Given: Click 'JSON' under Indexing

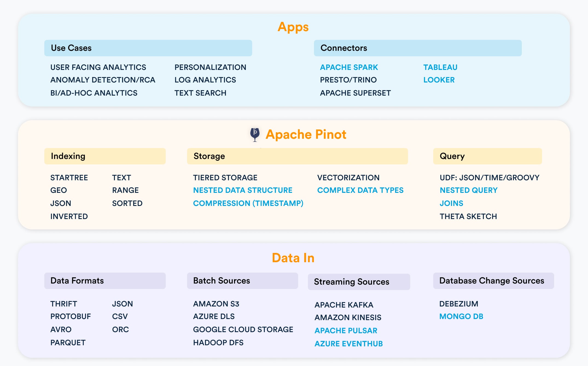Looking at the screenshot, I should tap(61, 203).
